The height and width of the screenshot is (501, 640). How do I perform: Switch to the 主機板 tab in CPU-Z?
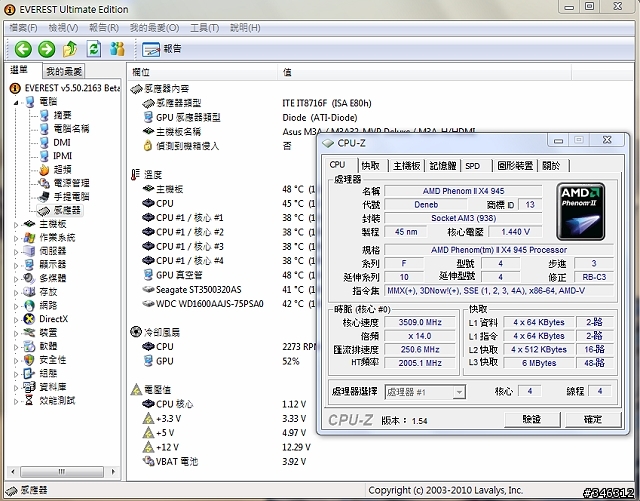coord(407,165)
